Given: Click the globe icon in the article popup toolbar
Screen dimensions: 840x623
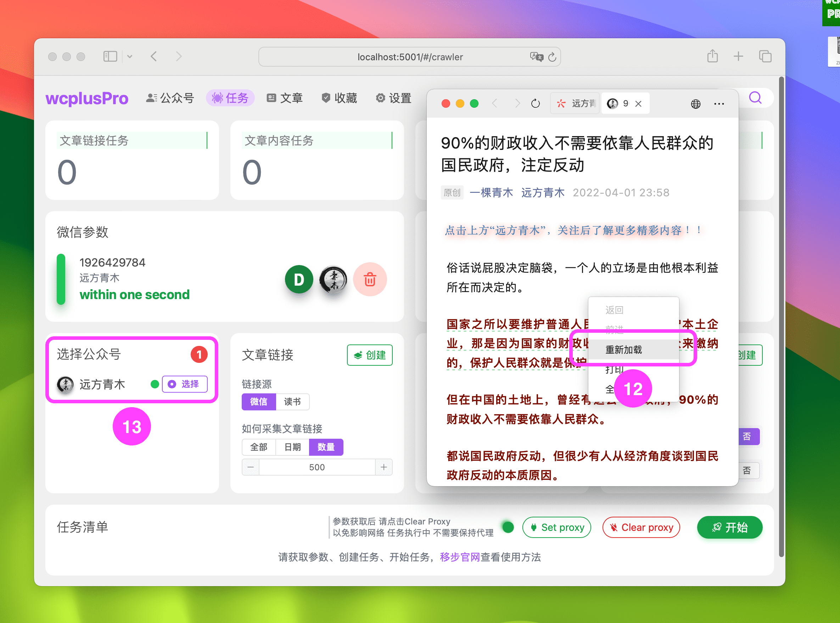Looking at the screenshot, I should coord(696,103).
